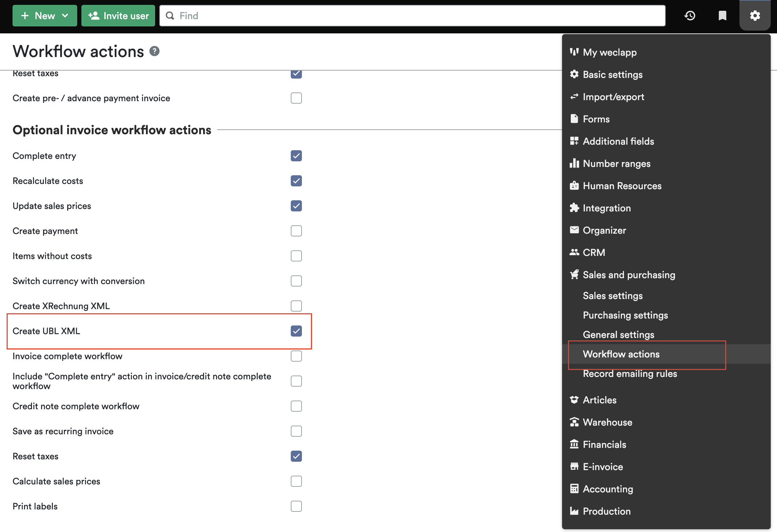This screenshot has width=777, height=532.
Task: Select the CRM entry in the settings sidebar
Action: 594,252
